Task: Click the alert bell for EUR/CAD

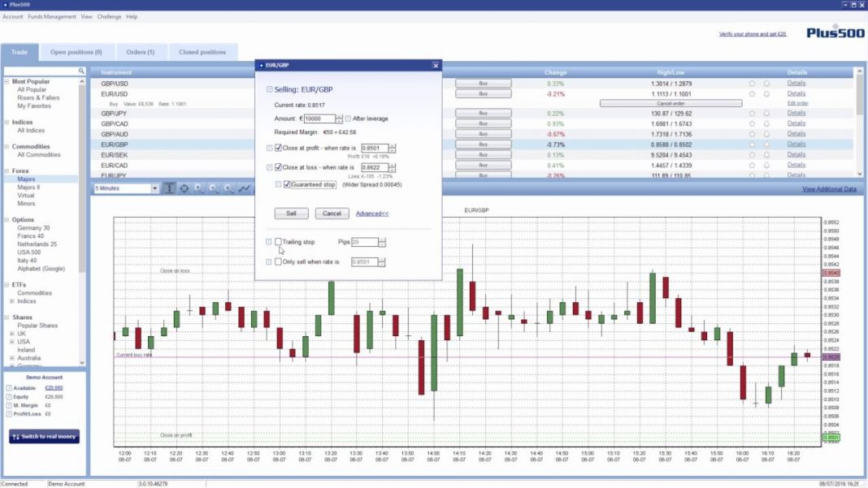Action: 766,165
